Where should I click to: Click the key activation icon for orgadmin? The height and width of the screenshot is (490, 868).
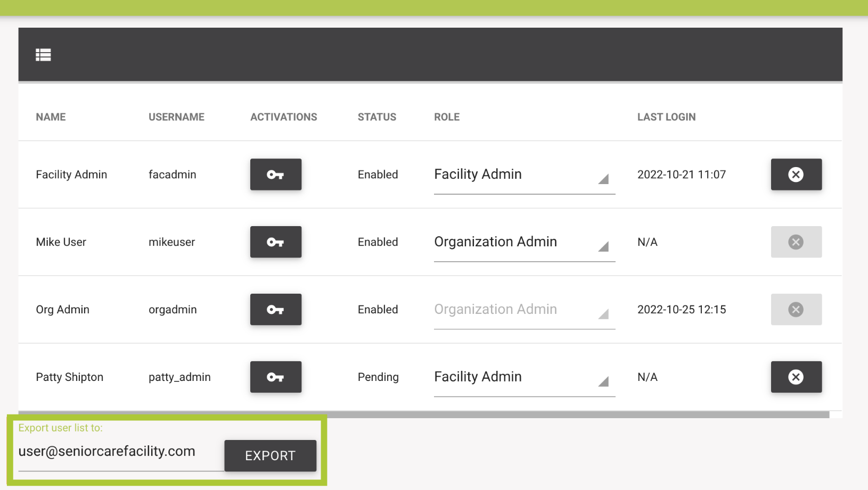(x=275, y=310)
